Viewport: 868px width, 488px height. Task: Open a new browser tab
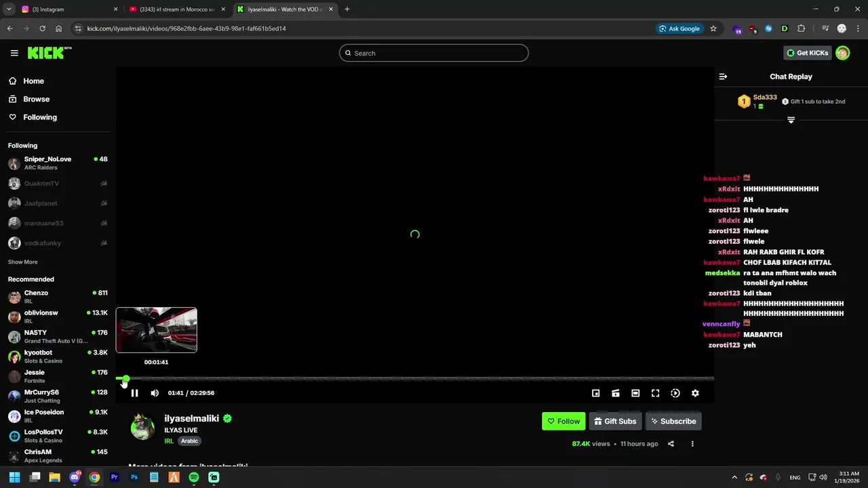tap(347, 9)
